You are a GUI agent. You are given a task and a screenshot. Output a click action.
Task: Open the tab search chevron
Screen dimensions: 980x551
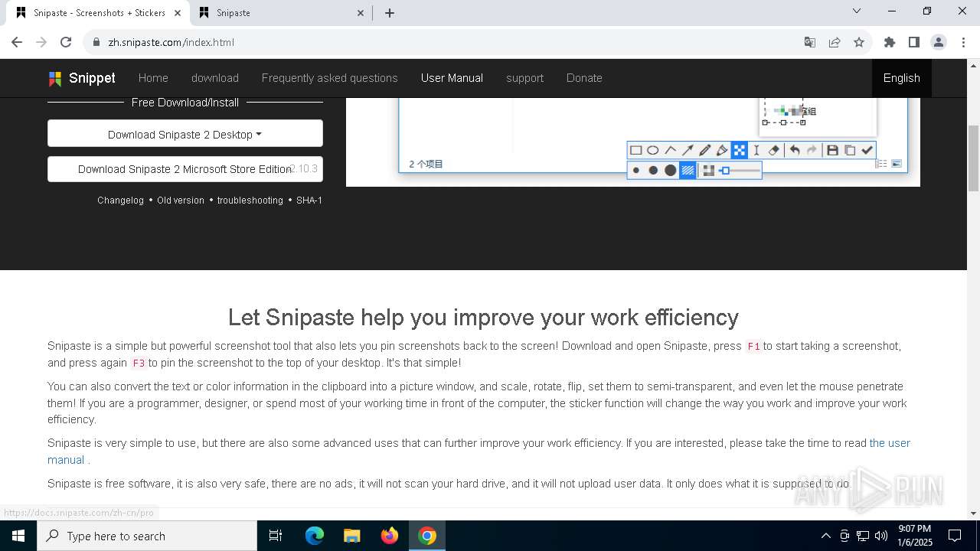click(x=857, y=11)
